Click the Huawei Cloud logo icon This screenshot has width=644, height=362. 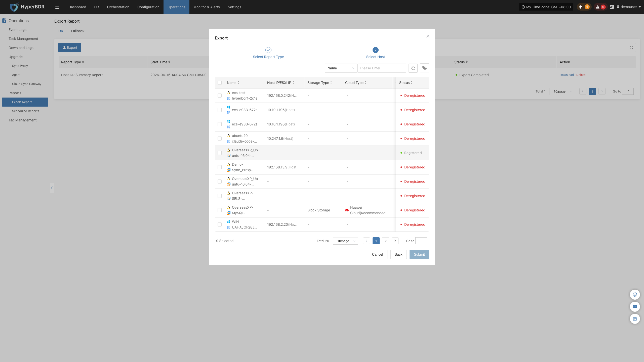point(347,210)
